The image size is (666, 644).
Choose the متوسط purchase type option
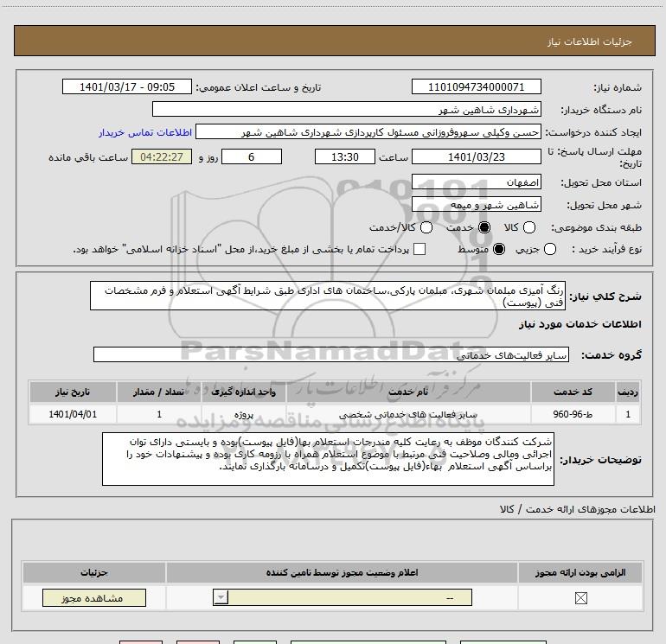(499, 249)
